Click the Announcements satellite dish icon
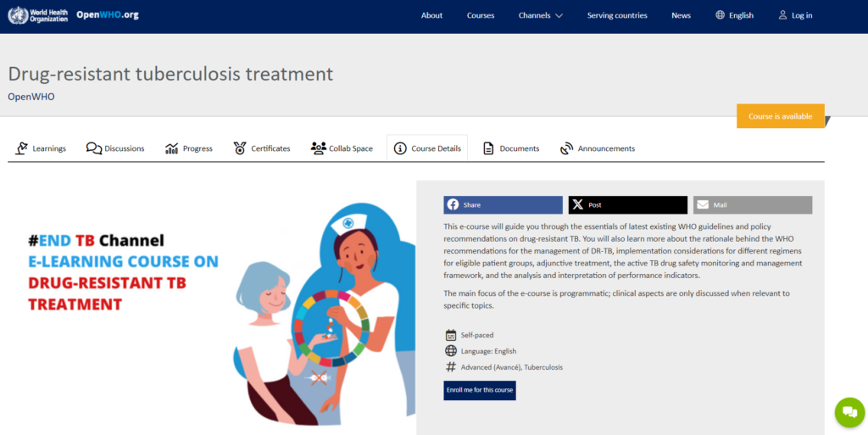Viewport: 868px width, 435px height. coord(566,148)
